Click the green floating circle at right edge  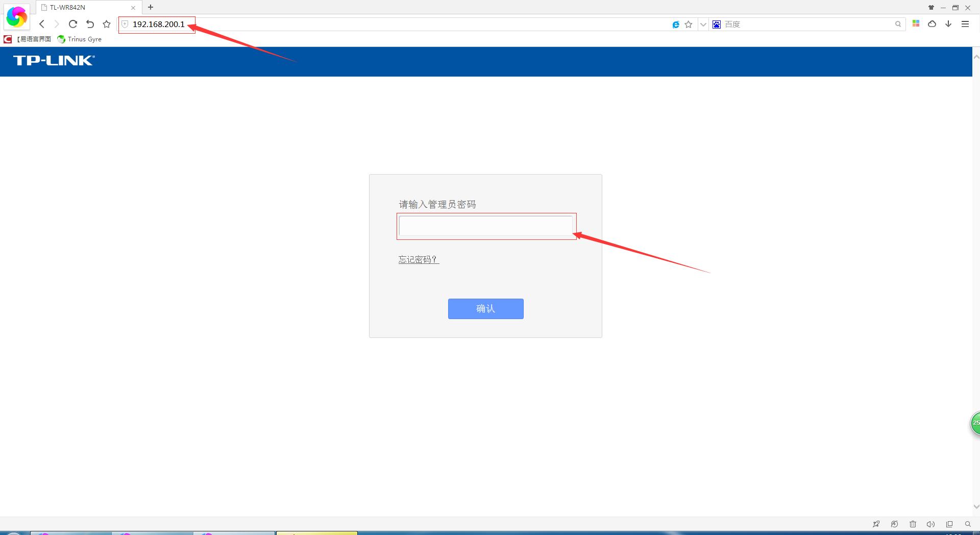click(x=975, y=423)
